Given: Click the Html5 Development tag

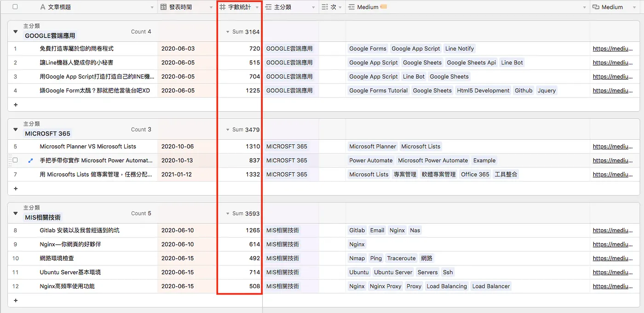Looking at the screenshot, I should coord(483,91).
